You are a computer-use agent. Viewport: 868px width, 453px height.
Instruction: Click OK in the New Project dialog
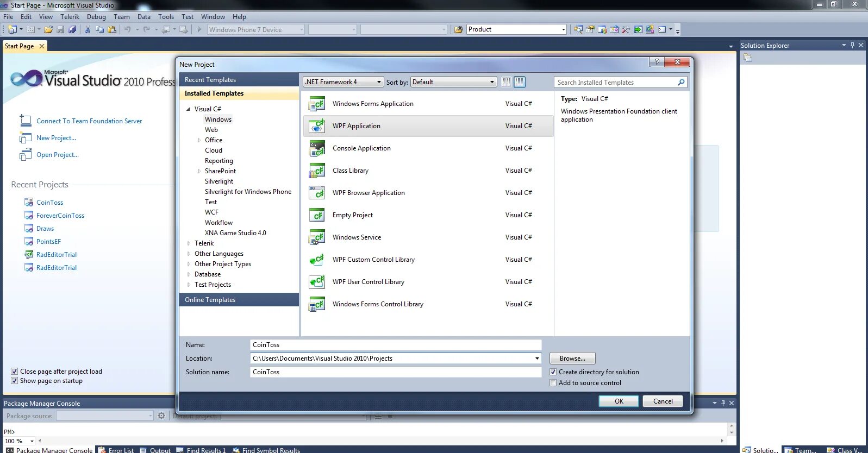(619, 401)
